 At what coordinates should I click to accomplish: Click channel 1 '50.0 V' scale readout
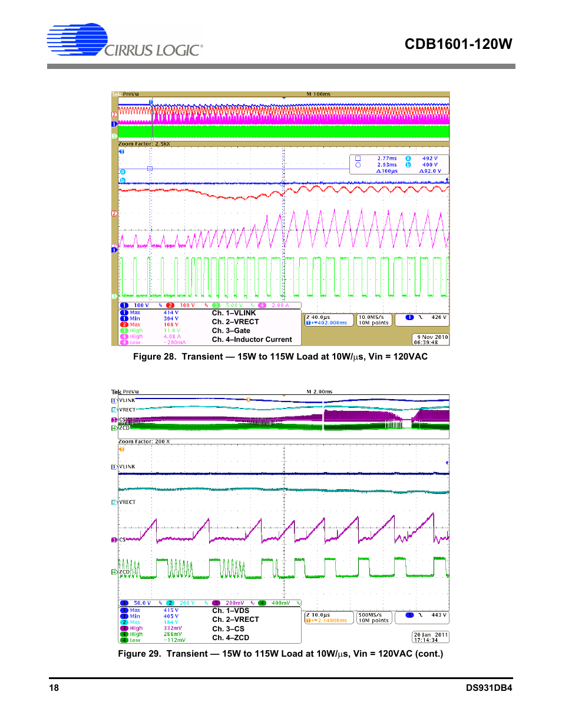pyautogui.click(x=142, y=603)
